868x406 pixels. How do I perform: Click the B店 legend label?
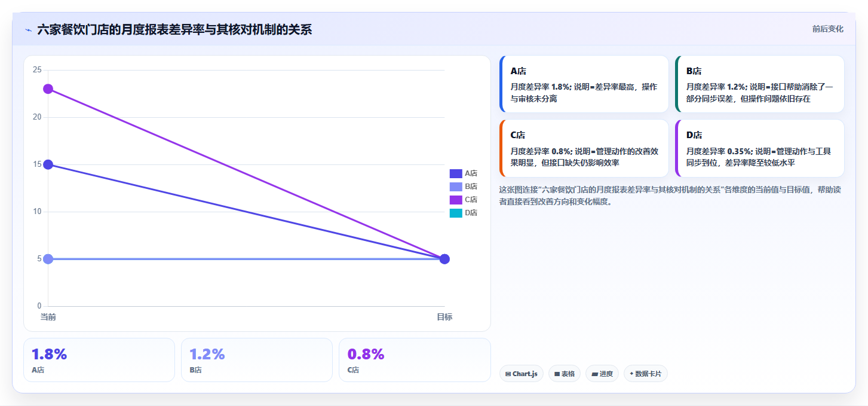(x=471, y=187)
